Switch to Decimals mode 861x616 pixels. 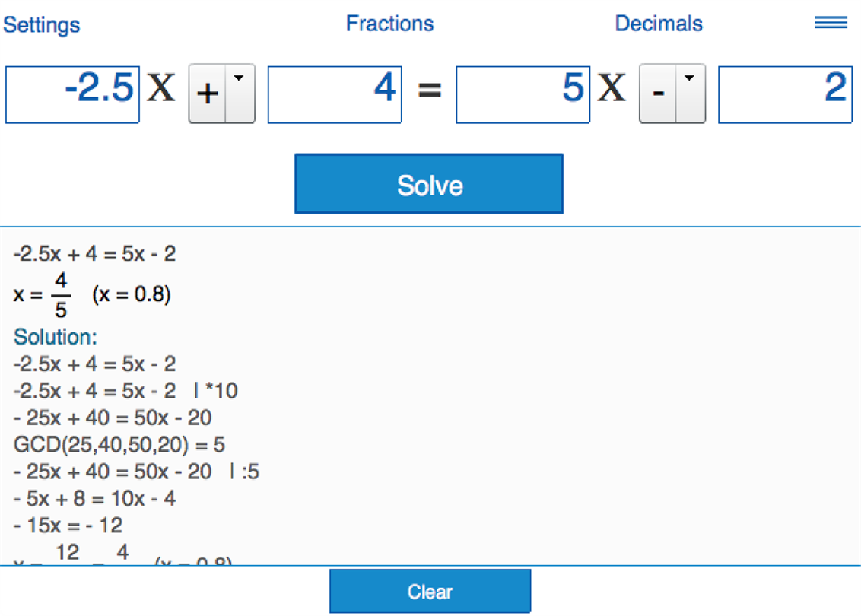(659, 24)
